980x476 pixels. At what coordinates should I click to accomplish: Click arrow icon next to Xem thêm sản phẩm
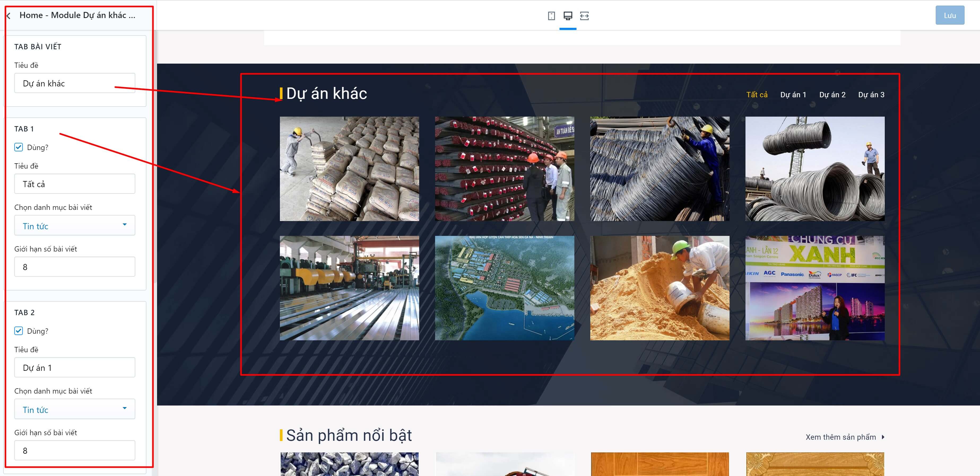coord(883,437)
